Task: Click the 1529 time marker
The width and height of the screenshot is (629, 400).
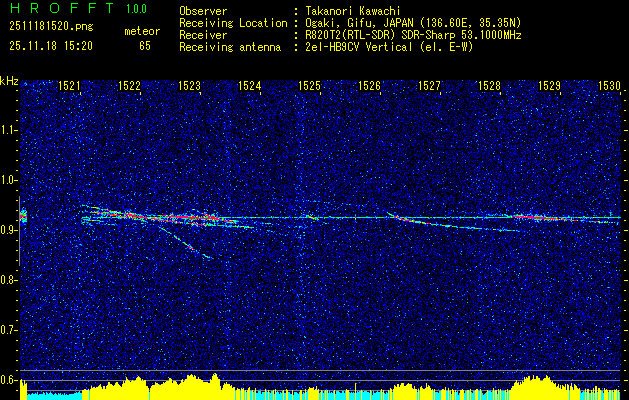Action: click(550, 85)
